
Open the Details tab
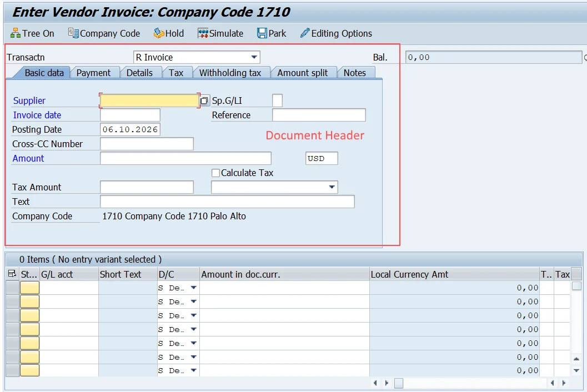click(139, 73)
